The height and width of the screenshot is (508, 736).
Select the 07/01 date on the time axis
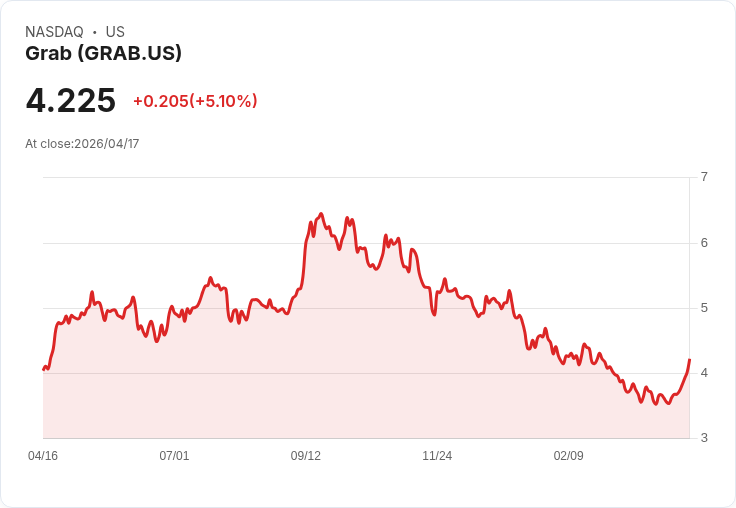coord(174,456)
